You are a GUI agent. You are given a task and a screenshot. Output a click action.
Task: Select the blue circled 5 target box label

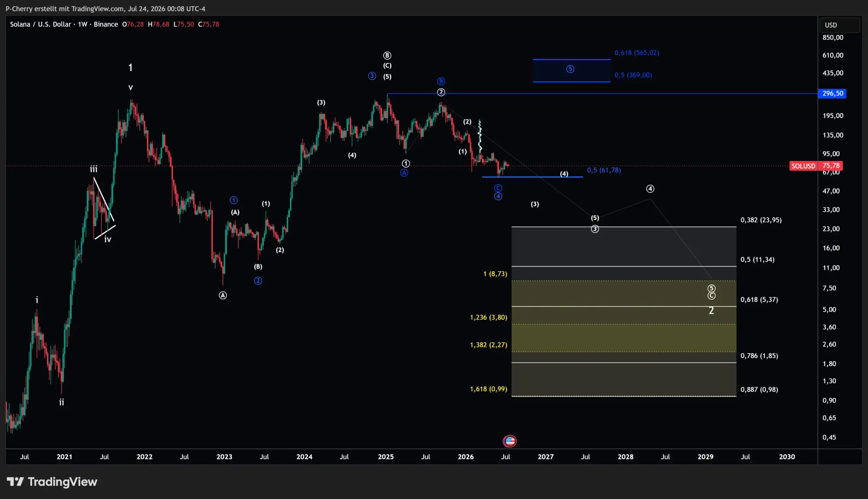570,69
